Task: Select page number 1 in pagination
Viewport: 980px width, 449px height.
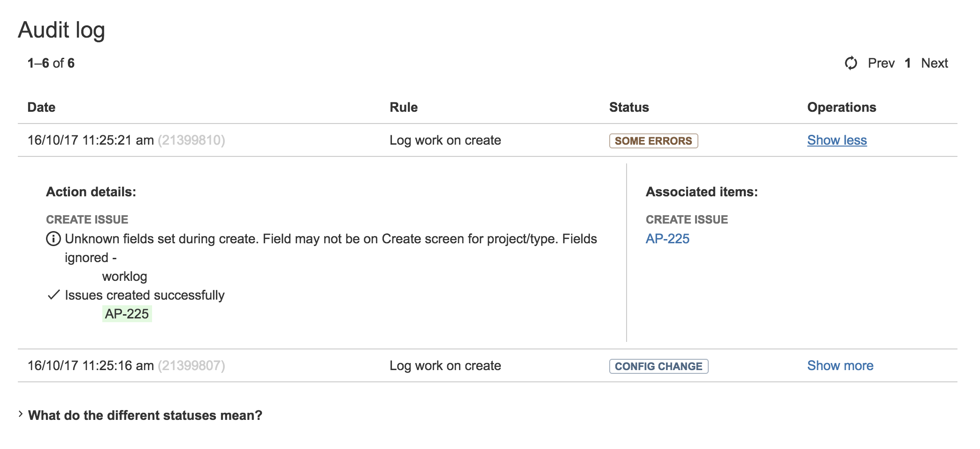Action: [x=908, y=63]
